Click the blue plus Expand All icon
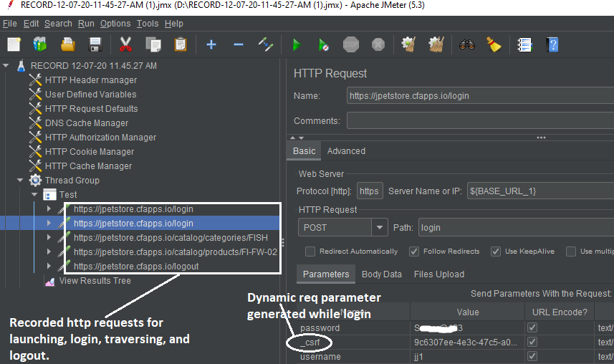 click(211, 44)
